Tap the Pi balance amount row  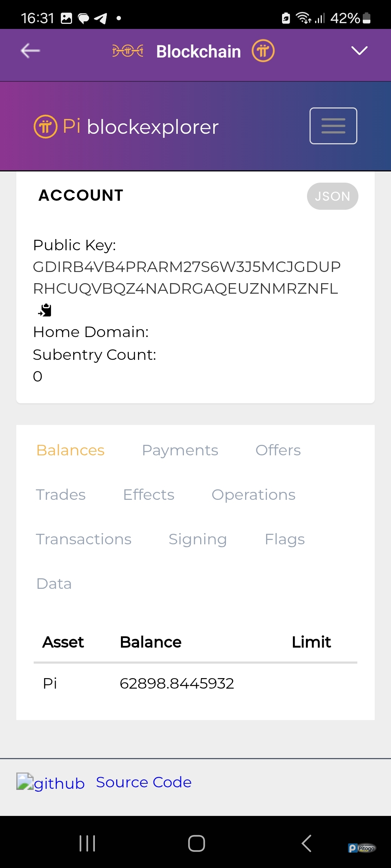(x=177, y=684)
